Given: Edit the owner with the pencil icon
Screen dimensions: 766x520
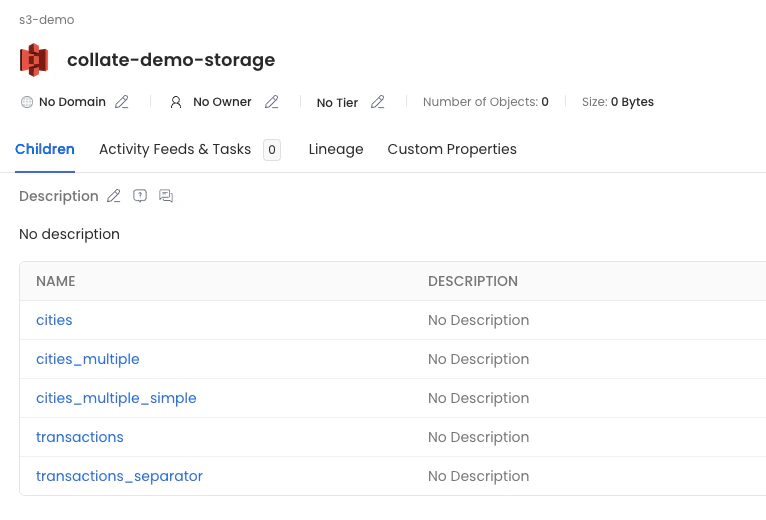Looking at the screenshot, I should pos(271,102).
